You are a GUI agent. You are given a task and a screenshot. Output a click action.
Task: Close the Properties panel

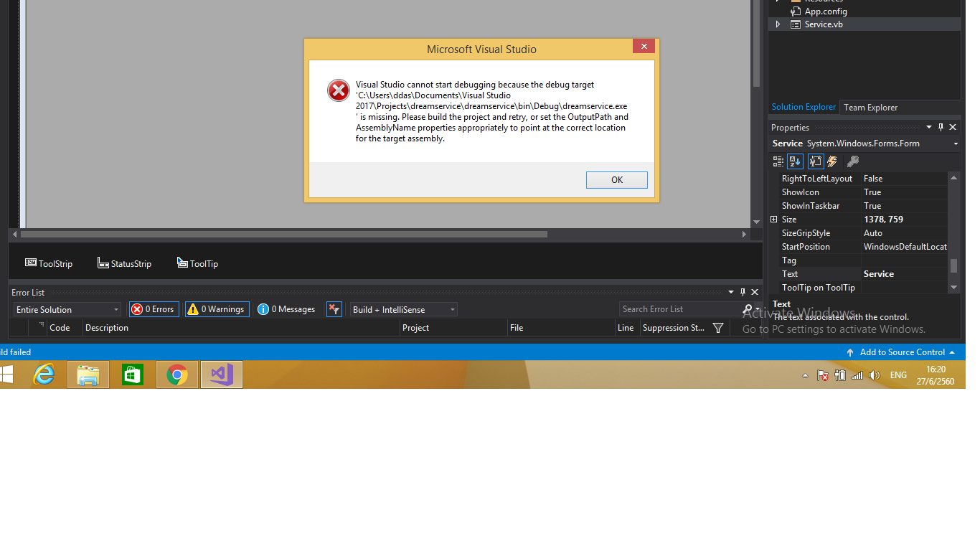point(953,127)
